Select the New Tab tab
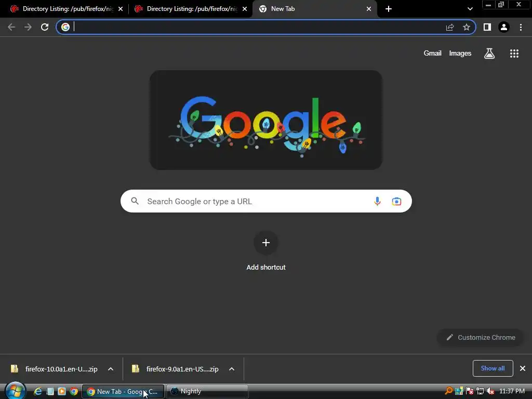532x399 pixels. tap(314, 9)
